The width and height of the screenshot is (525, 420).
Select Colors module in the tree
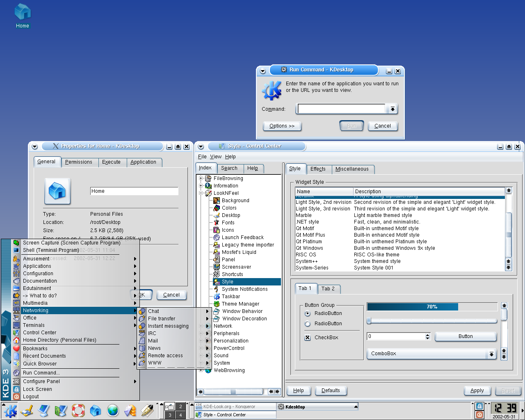tap(229, 208)
